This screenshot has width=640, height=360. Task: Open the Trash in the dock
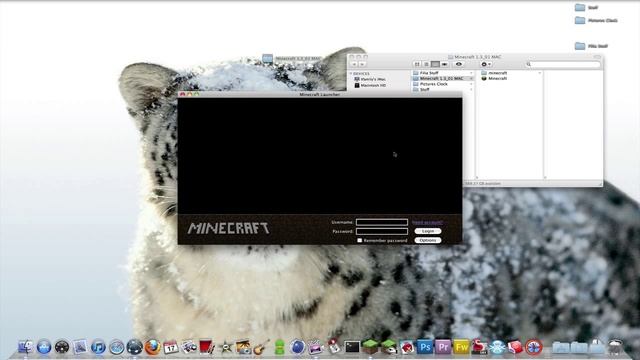tap(615, 347)
